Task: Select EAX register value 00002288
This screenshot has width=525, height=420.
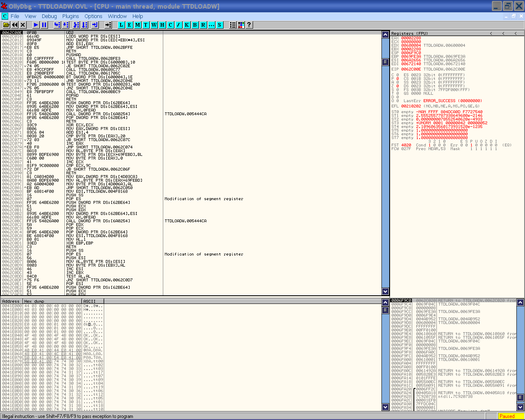Action: point(411,38)
